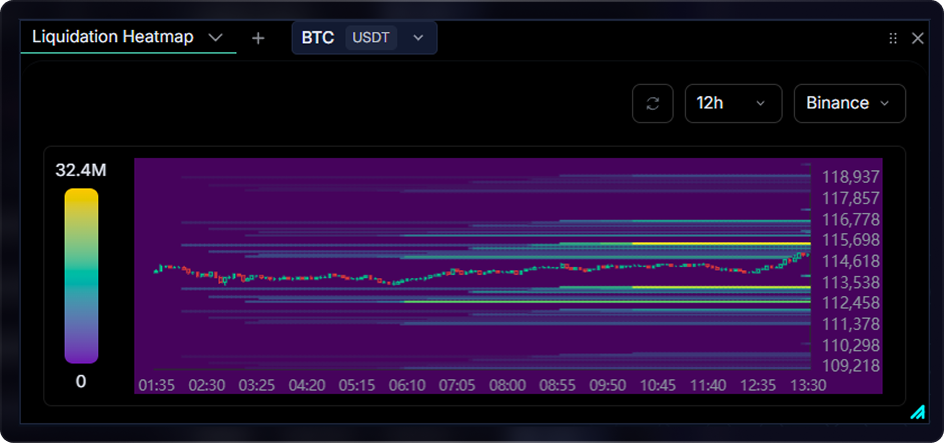The height and width of the screenshot is (443, 944).
Task: Click the latest candlestick at chart end
Action: [807, 254]
